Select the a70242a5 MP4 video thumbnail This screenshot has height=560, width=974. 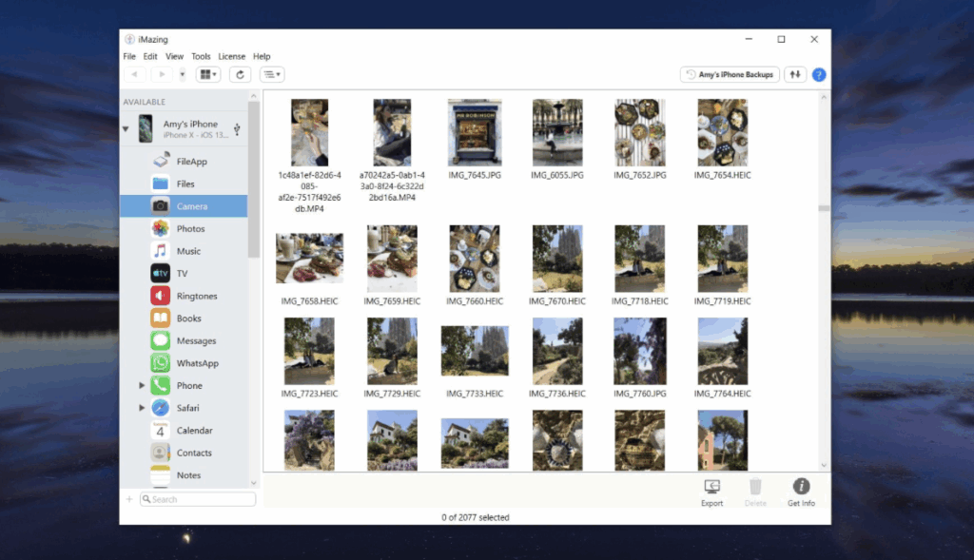point(392,132)
